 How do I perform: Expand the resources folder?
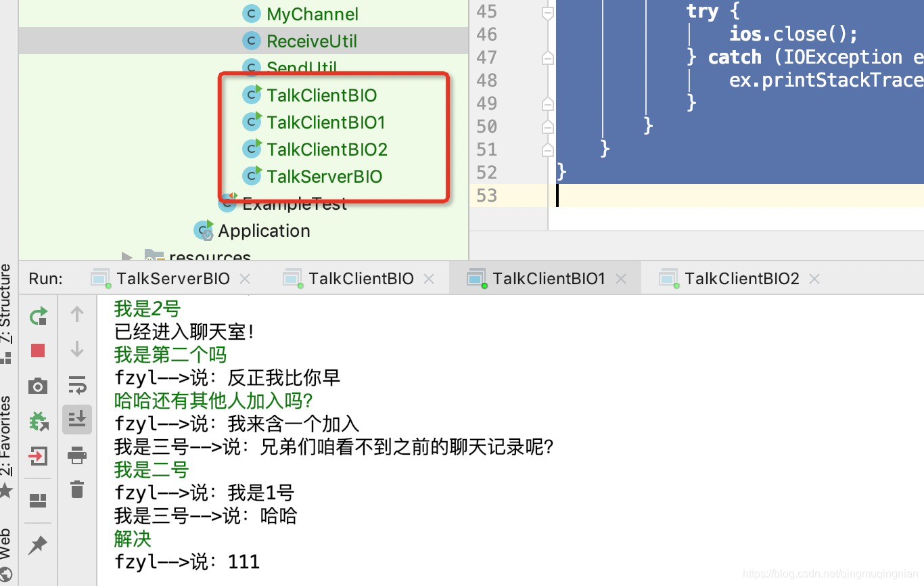click(x=126, y=257)
